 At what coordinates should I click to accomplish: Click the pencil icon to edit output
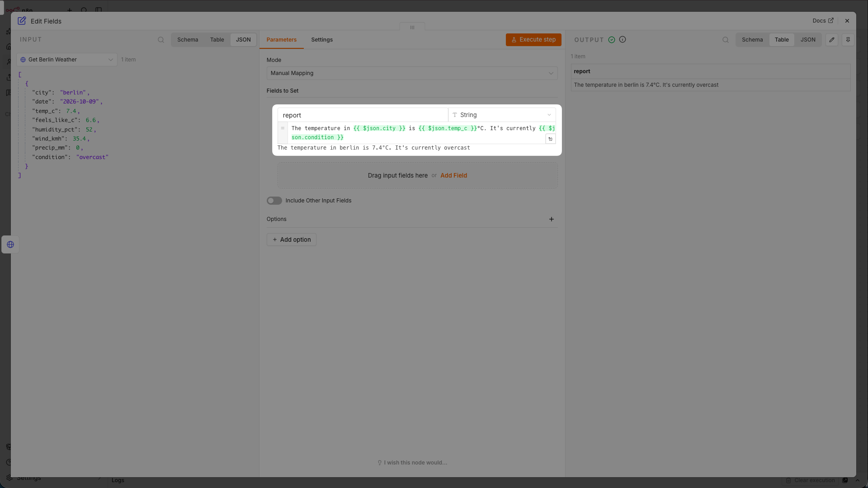[x=832, y=40]
